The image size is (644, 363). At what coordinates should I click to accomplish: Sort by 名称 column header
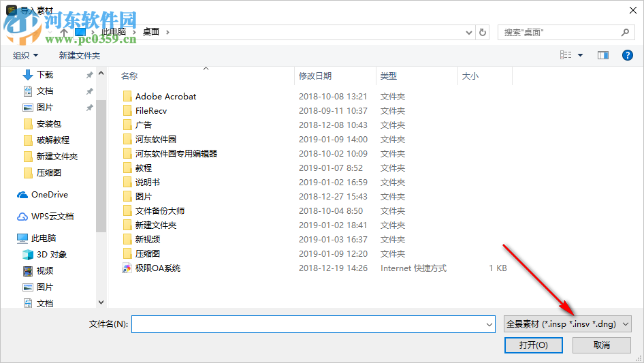click(x=129, y=76)
